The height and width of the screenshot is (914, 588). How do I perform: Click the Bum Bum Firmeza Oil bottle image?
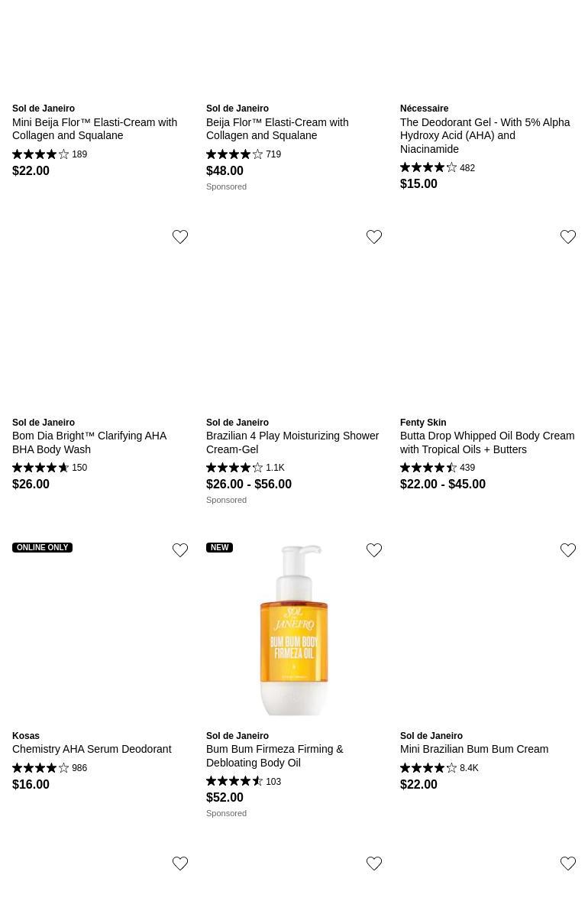[x=294, y=630]
